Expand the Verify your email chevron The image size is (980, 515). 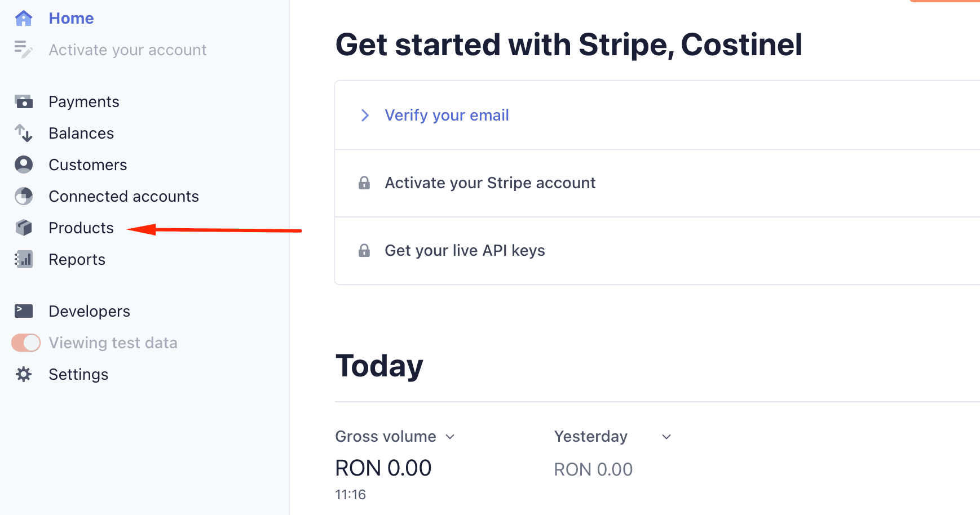365,116
